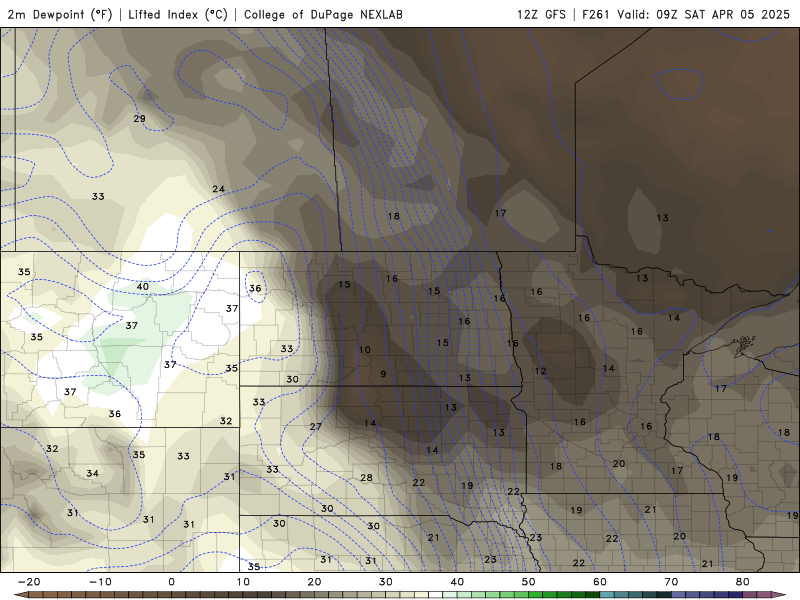Click the "12Z GFS" model run label

tap(541, 15)
